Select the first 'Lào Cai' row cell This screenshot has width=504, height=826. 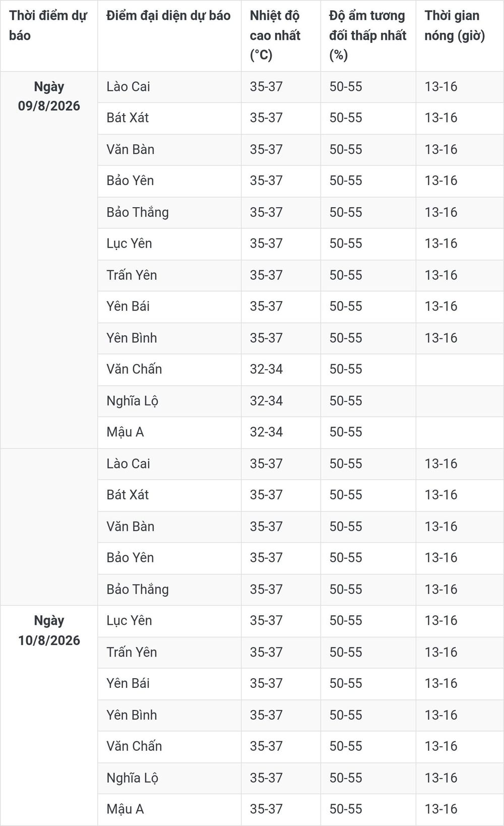point(169,87)
